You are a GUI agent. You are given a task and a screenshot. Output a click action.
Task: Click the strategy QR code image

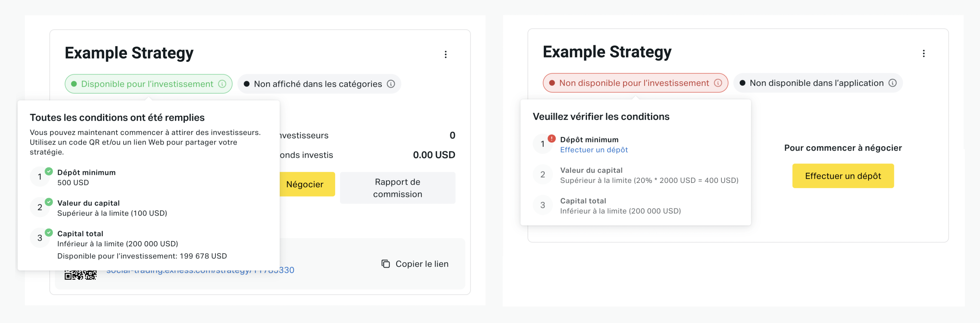click(80, 275)
